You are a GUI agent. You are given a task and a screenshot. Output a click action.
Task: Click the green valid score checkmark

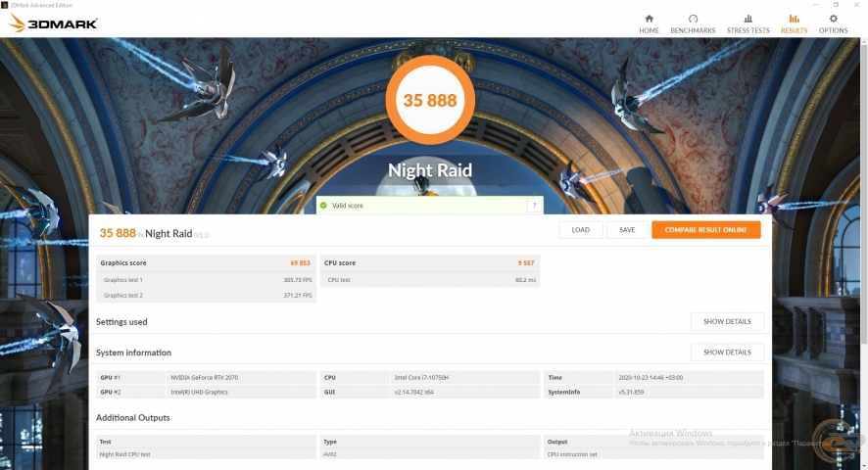coord(323,206)
